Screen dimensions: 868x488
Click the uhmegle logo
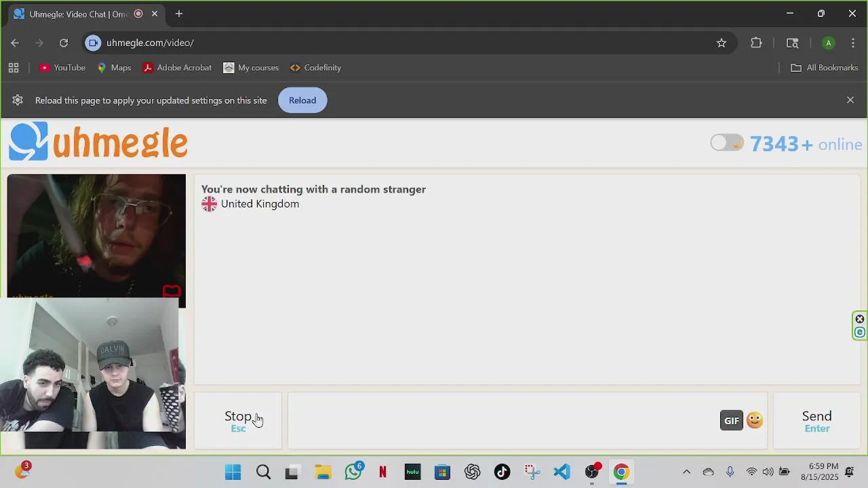tap(98, 142)
